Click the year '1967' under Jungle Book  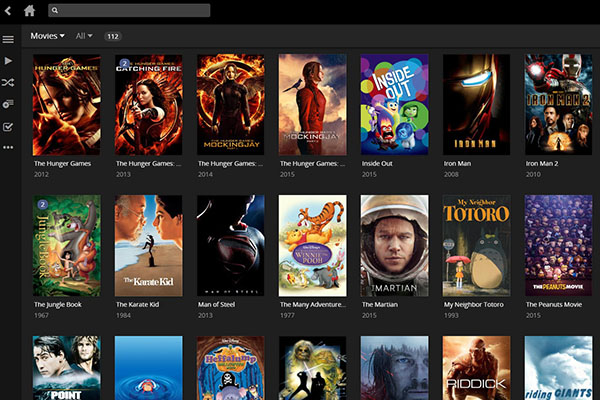click(x=41, y=315)
